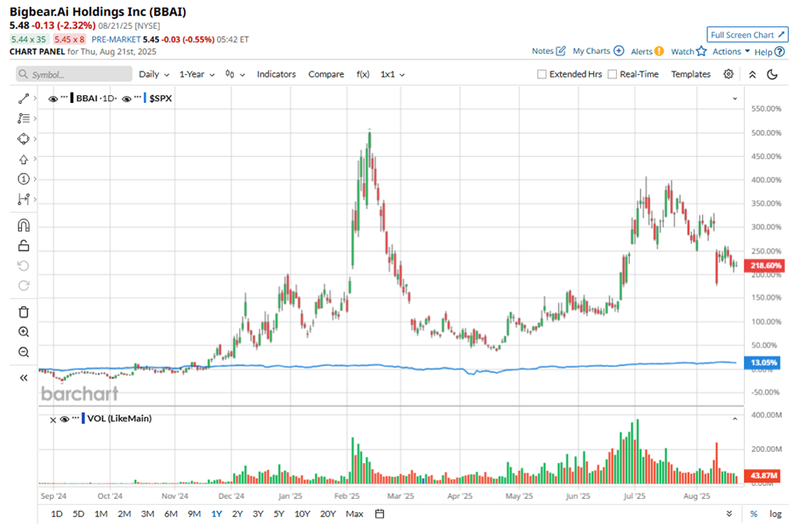Hide the VOL indicator
800x532 pixels.
(65, 420)
